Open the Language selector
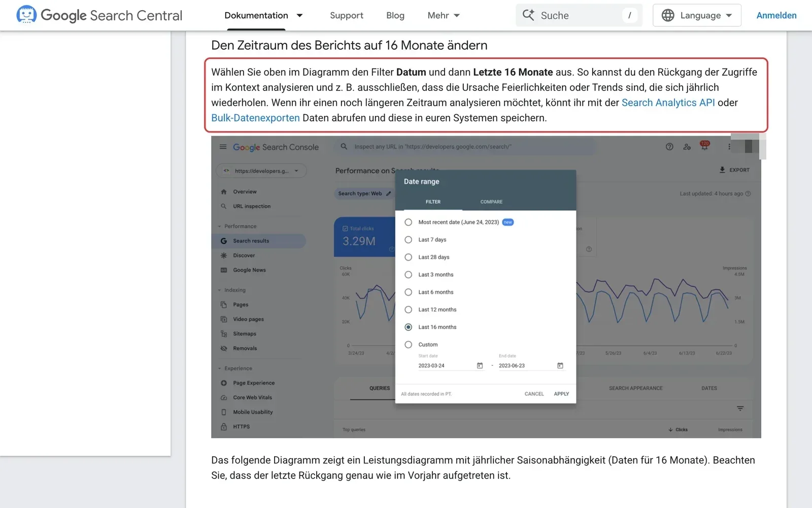Image resolution: width=812 pixels, height=508 pixels. (697, 15)
